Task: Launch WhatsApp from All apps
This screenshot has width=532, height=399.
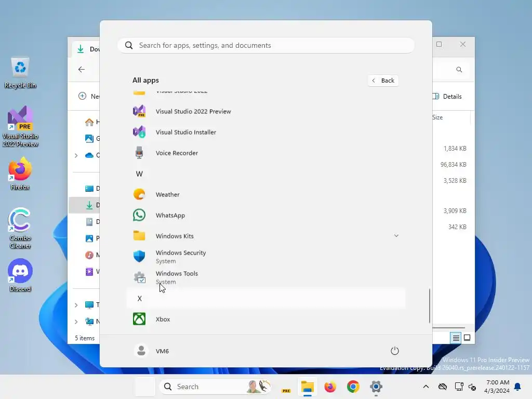Action: tap(266, 215)
